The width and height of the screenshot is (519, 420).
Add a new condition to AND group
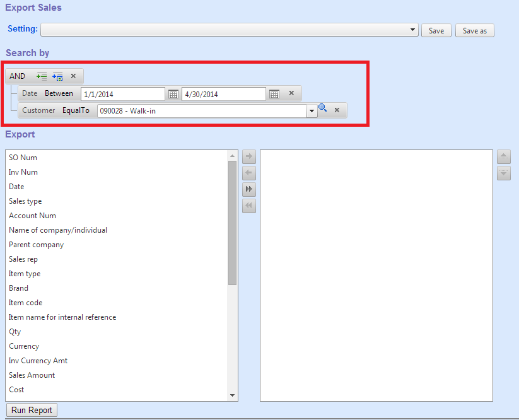tap(42, 76)
